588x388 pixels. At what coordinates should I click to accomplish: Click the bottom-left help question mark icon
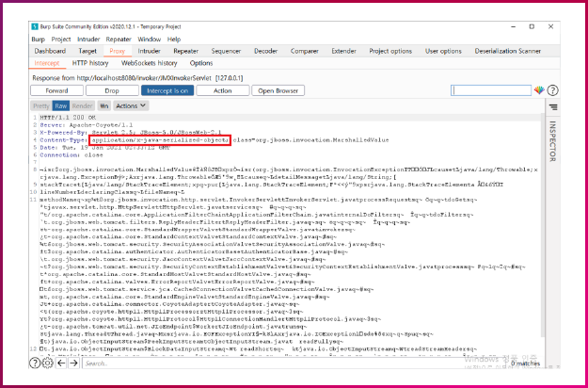(x=35, y=363)
